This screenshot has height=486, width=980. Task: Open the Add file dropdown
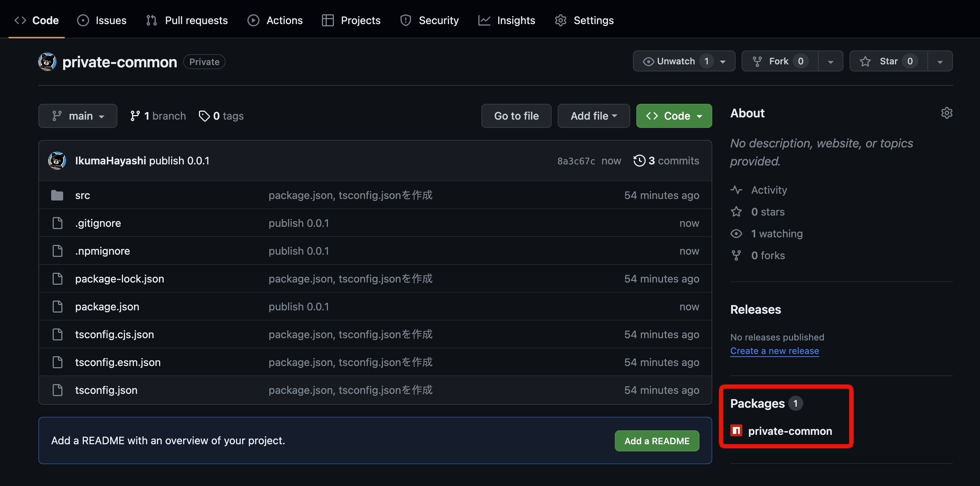[593, 116]
